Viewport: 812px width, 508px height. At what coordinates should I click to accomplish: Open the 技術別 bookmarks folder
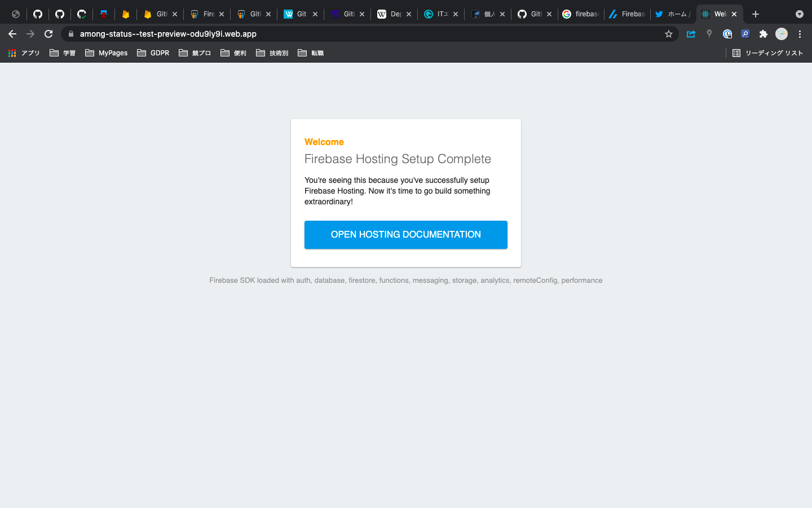coord(272,53)
